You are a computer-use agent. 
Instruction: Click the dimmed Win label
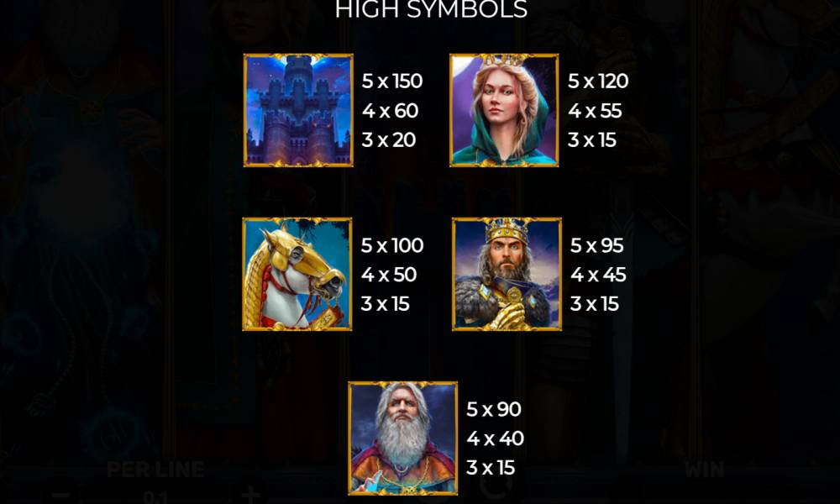705,470
